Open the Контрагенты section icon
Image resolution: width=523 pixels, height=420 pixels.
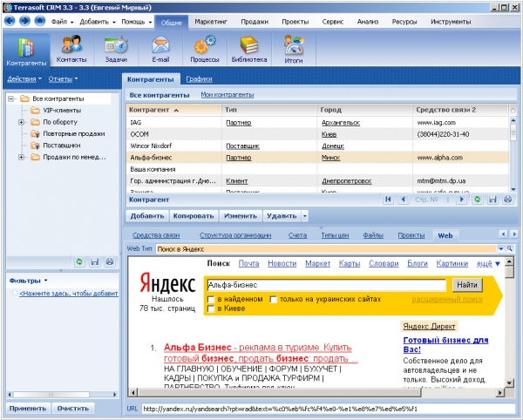pyautogui.click(x=26, y=51)
